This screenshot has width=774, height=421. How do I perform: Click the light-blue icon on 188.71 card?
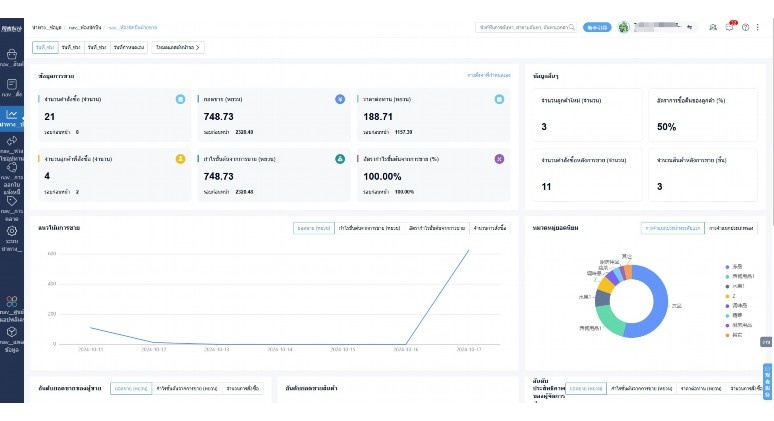[x=500, y=99]
